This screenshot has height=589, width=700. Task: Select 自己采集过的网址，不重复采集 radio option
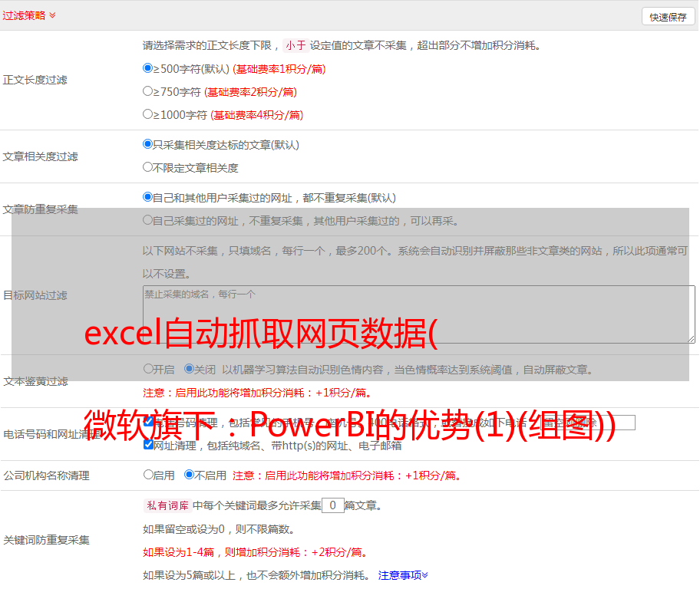click(148, 220)
